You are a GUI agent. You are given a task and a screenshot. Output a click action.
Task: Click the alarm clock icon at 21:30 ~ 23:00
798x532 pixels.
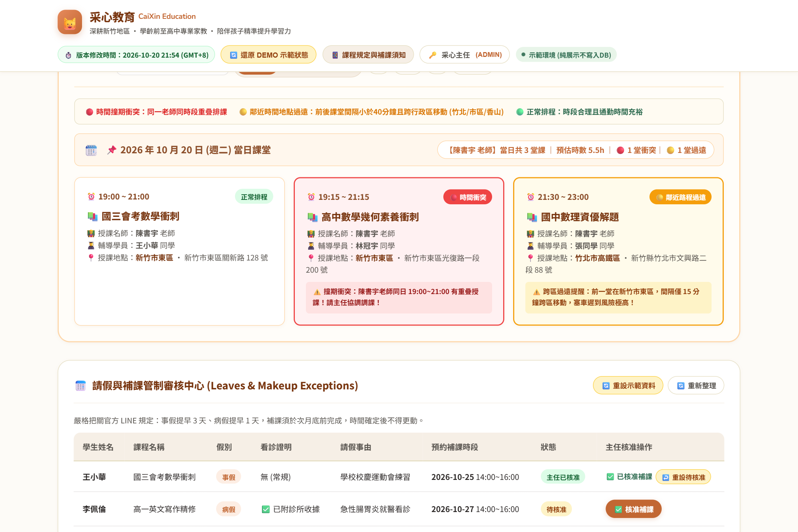click(x=531, y=197)
